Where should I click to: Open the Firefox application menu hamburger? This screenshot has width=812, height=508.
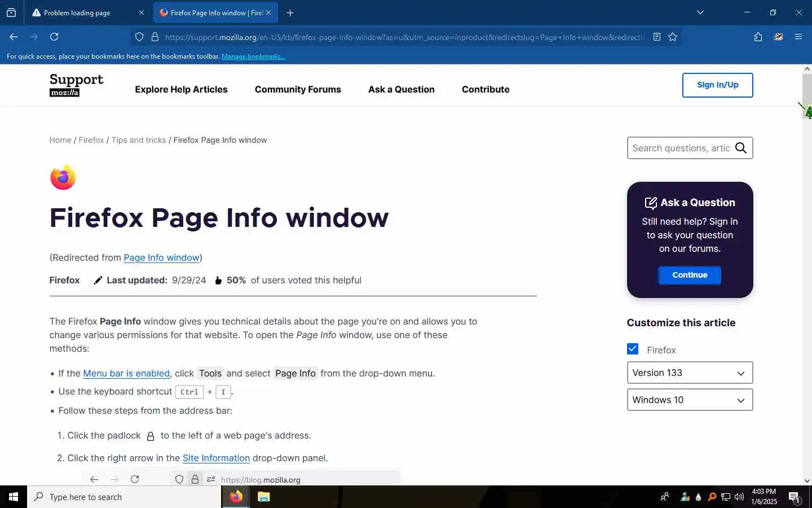click(798, 37)
